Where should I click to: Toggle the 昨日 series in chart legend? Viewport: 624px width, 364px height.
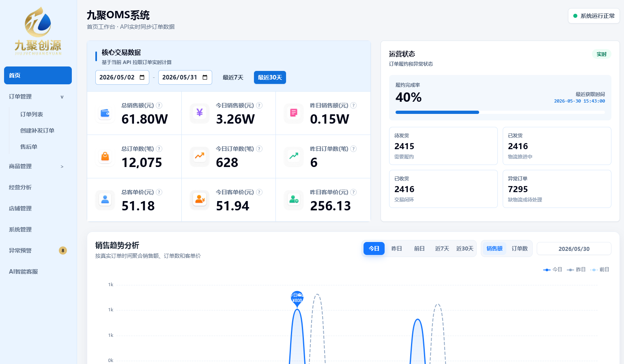pyautogui.click(x=576, y=270)
